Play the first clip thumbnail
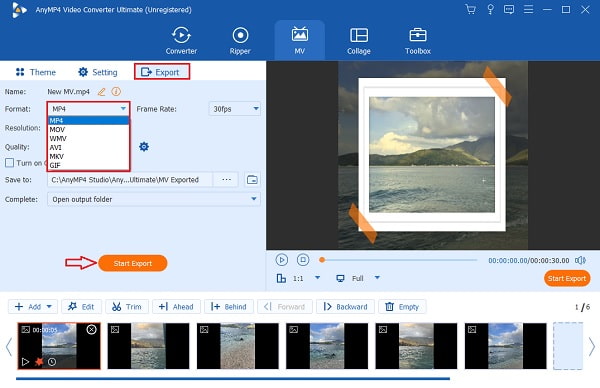This screenshot has height=388, width=600. [25, 362]
